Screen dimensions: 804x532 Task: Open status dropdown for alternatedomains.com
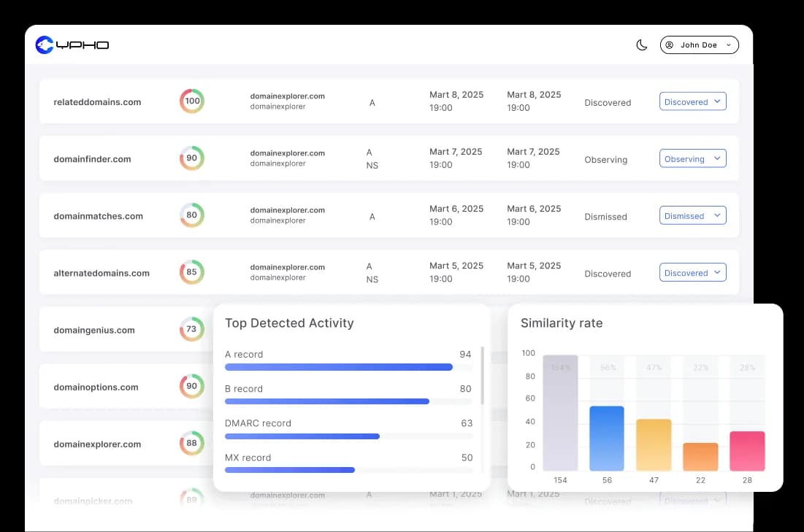692,273
